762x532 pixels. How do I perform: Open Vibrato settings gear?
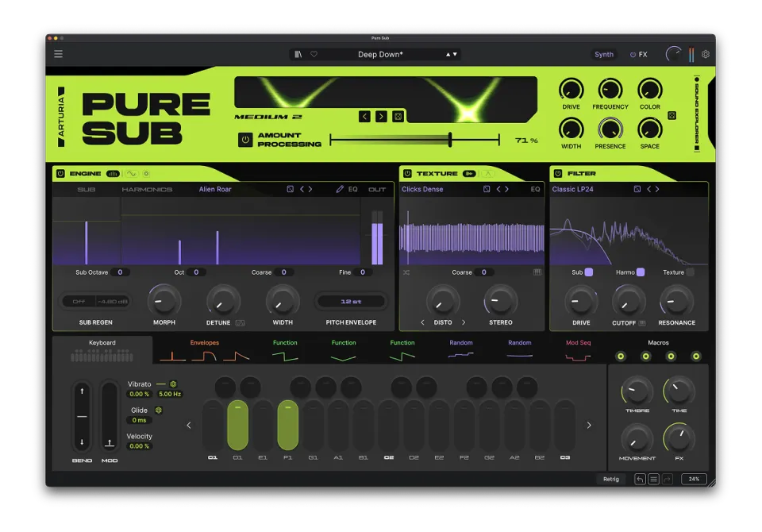pyautogui.click(x=173, y=384)
